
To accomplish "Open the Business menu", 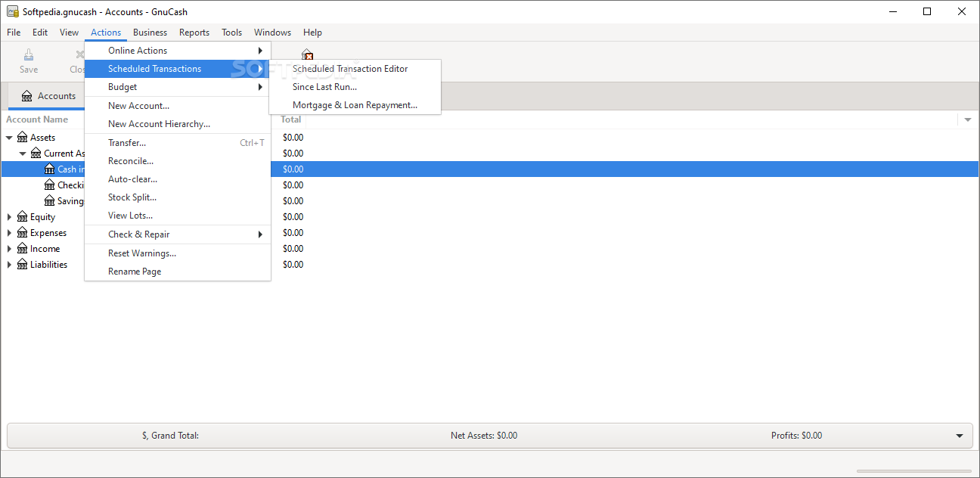I will [x=150, y=33].
